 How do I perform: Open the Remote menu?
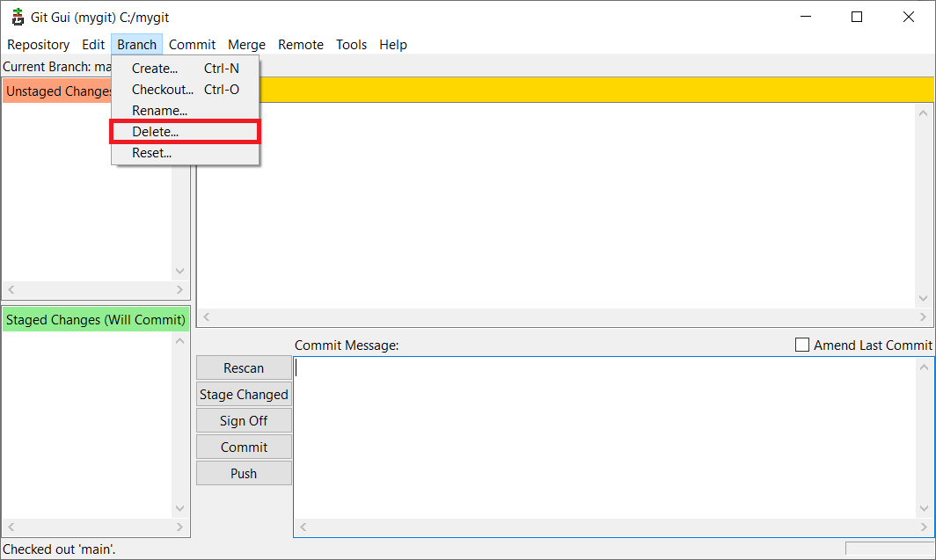tap(301, 45)
